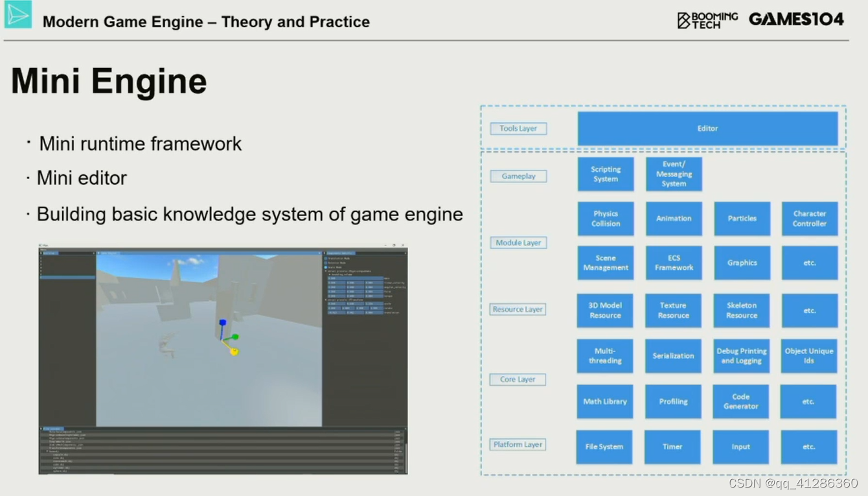868x496 pixels.
Task: Click the Editor box in Tools Layer
Action: click(707, 128)
